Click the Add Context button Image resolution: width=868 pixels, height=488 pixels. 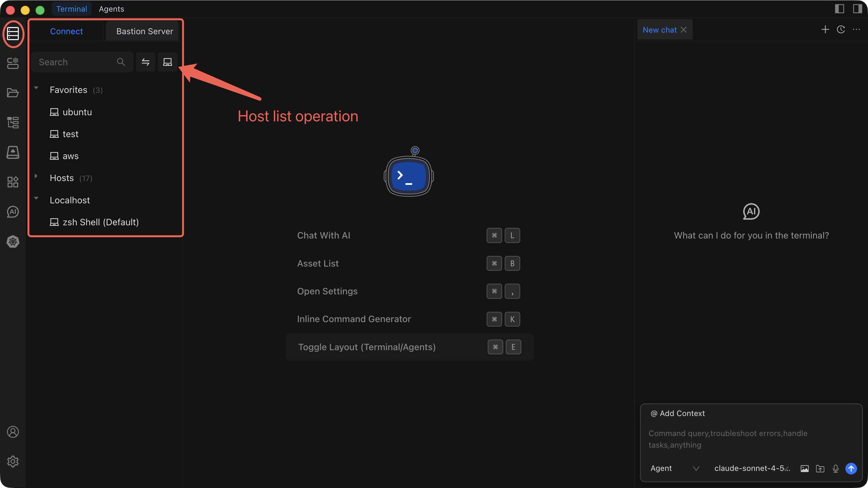[677, 413]
